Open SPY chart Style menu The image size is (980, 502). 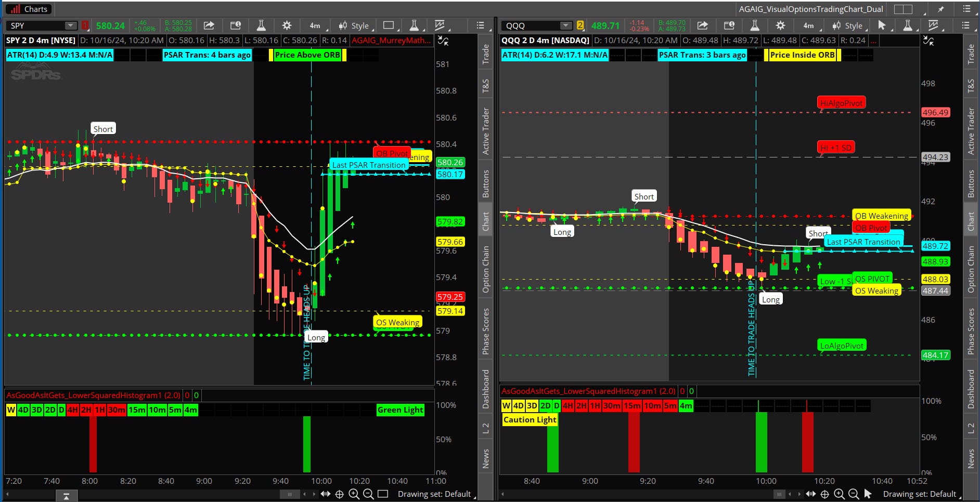[x=354, y=25]
